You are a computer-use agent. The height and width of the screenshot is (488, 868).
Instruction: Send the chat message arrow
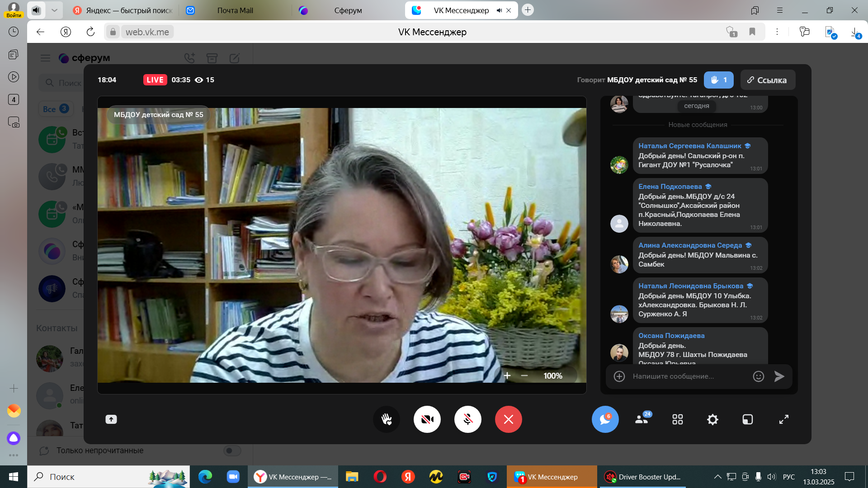click(x=779, y=376)
